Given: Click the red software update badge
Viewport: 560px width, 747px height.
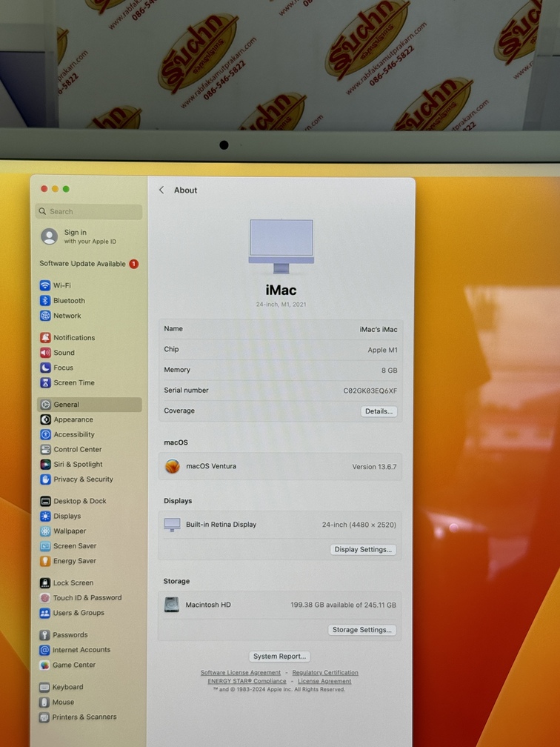Looking at the screenshot, I should (x=134, y=264).
